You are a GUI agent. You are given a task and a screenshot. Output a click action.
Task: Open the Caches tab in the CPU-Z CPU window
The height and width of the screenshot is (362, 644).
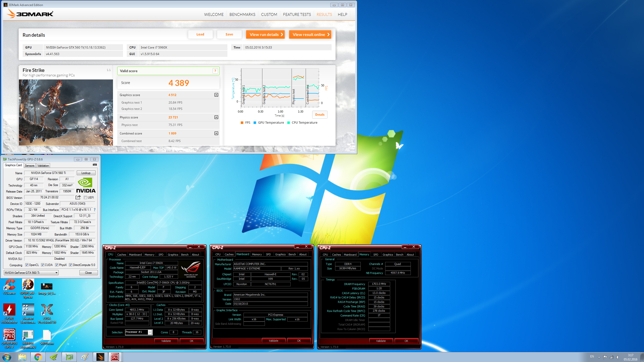point(122,254)
